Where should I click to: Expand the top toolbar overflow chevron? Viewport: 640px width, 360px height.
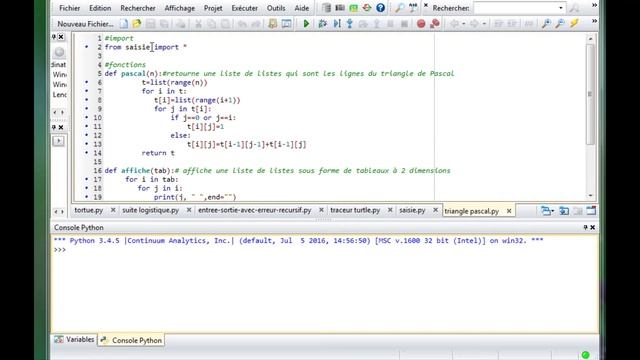594,5
